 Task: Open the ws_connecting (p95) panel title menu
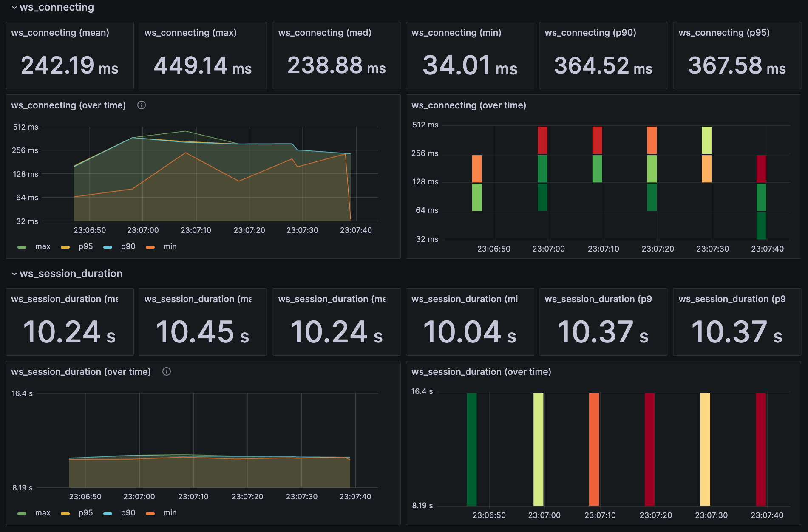tap(724, 33)
